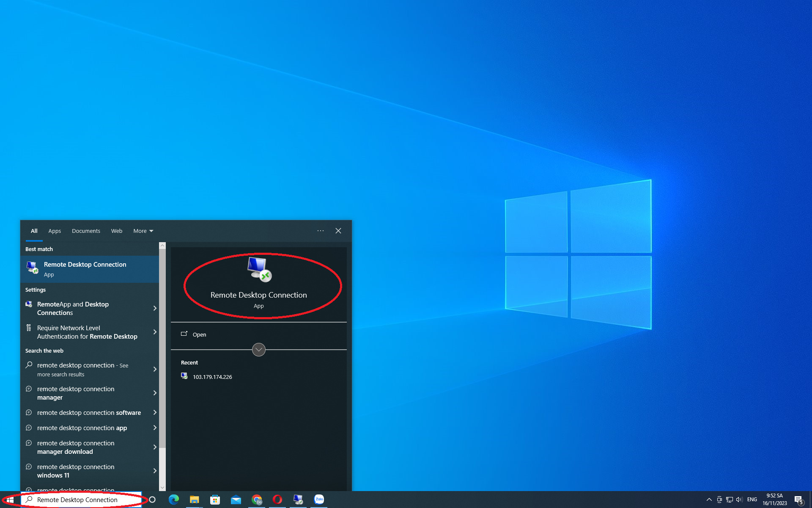Click Open for Remote Desktop Connection

tap(199, 334)
